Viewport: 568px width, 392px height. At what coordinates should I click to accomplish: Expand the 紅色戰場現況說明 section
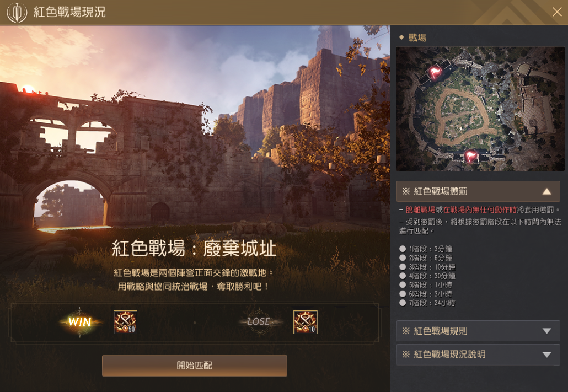[478, 355]
